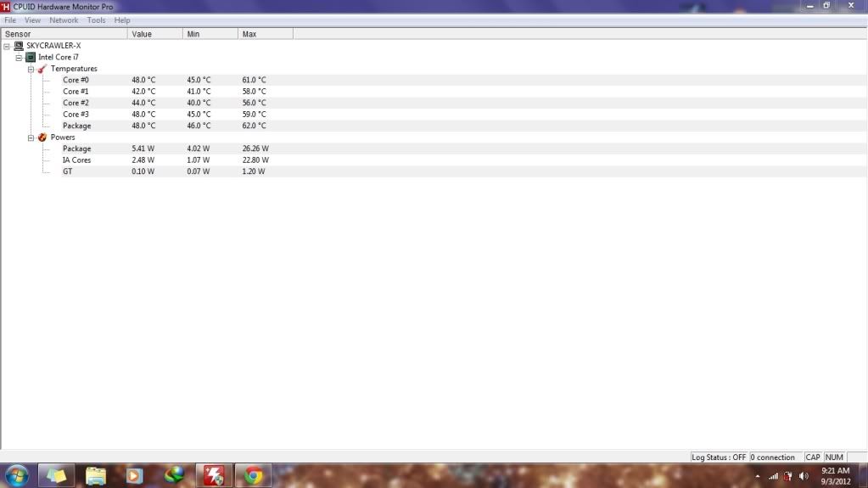This screenshot has width=868, height=488.
Task: Click the Temperatures thermometer icon
Action: (x=42, y=69)
